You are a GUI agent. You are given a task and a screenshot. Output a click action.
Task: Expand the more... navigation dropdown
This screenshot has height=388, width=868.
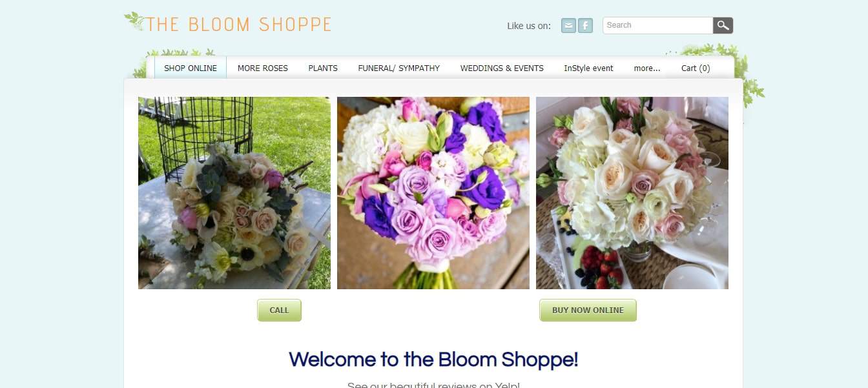coord(647,68)
